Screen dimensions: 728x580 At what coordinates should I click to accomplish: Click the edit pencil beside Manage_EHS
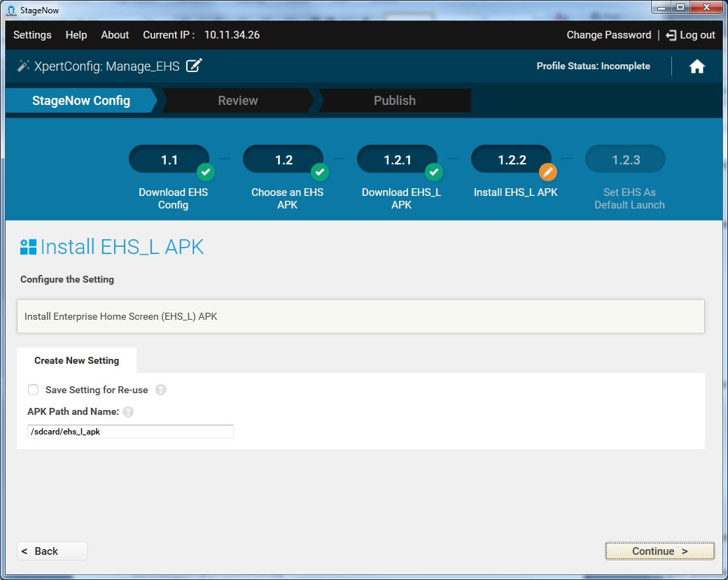tap(194, 66)
